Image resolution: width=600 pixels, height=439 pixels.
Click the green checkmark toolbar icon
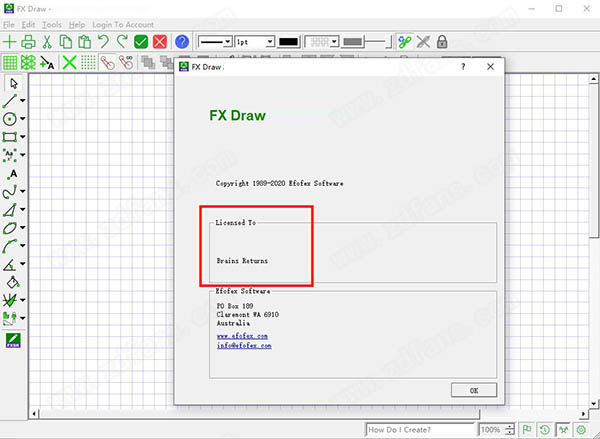[x=141, y=42]
